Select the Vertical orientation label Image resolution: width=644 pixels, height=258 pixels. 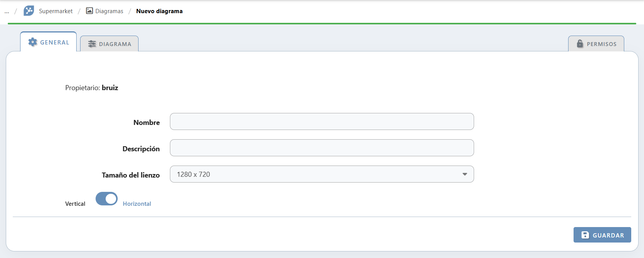(x=75, y=204)
